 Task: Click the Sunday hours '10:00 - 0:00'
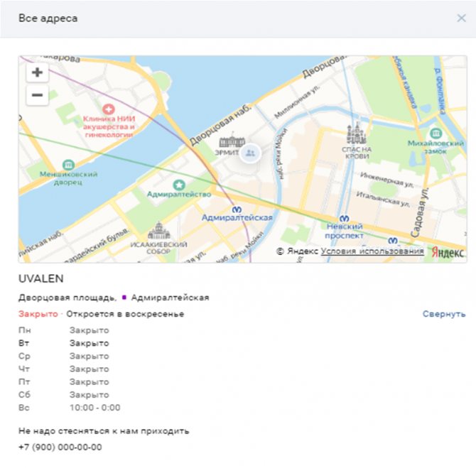[x=94, y=408]
